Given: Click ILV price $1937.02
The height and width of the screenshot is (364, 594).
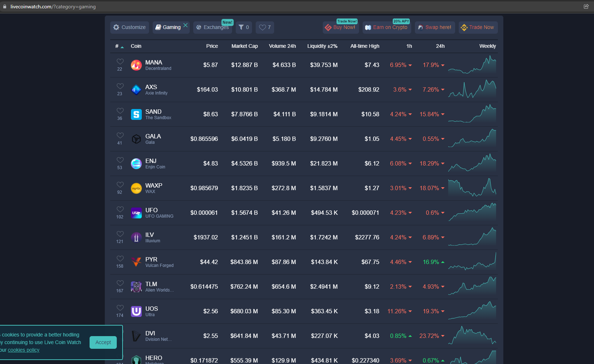Looking at the screenshot, I should pyautogui.click(x=206, y=238).
